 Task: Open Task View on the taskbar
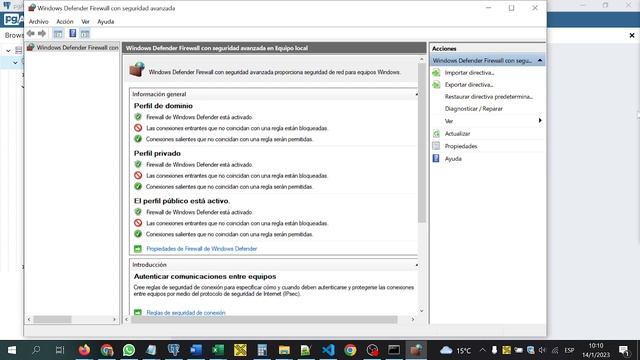tap(60, 350)
